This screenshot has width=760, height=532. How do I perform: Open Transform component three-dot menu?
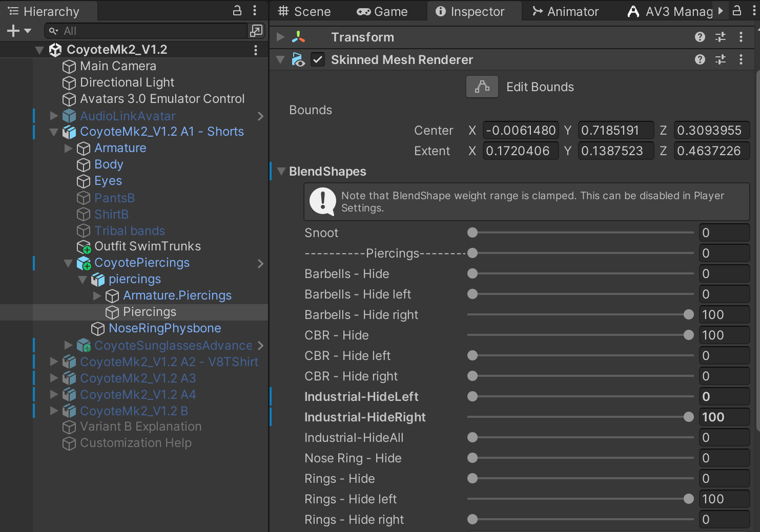point(741,37)
